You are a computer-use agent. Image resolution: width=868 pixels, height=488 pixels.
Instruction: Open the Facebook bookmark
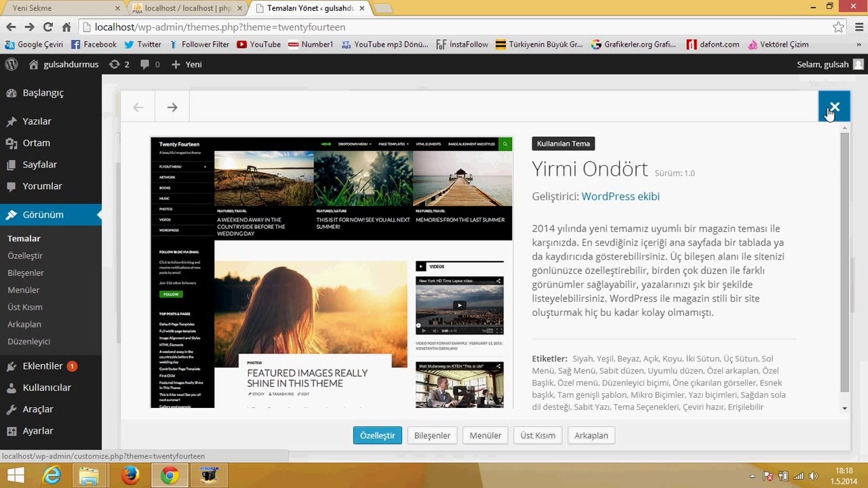pos(94,45)
